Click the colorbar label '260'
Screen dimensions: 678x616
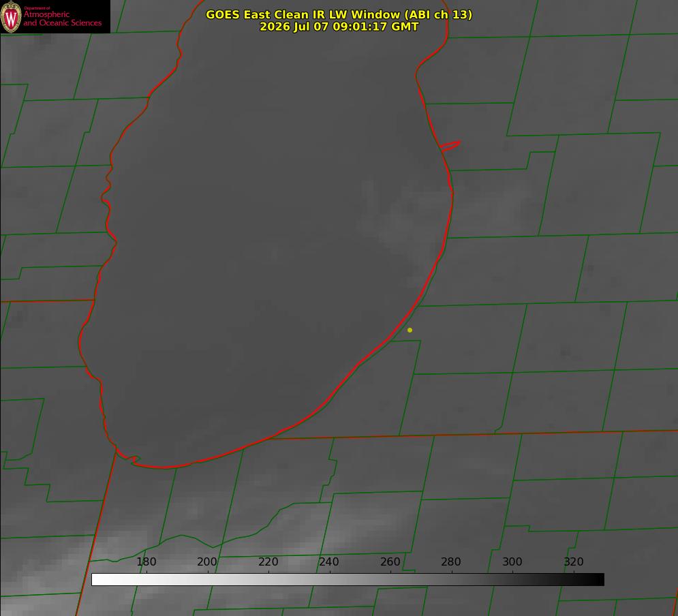click(x=390, y=561)
